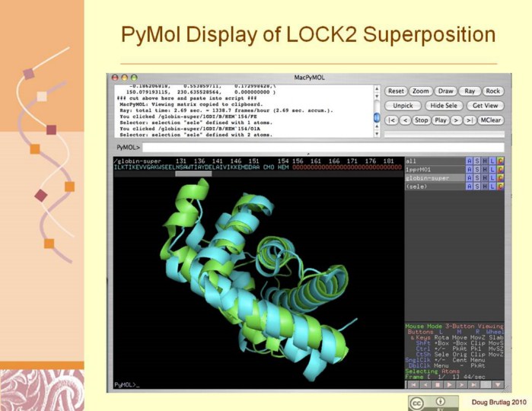Click the down-triangle icon beside frame controls
This screenshot has width=532, height=411.
tap(497, 385)
